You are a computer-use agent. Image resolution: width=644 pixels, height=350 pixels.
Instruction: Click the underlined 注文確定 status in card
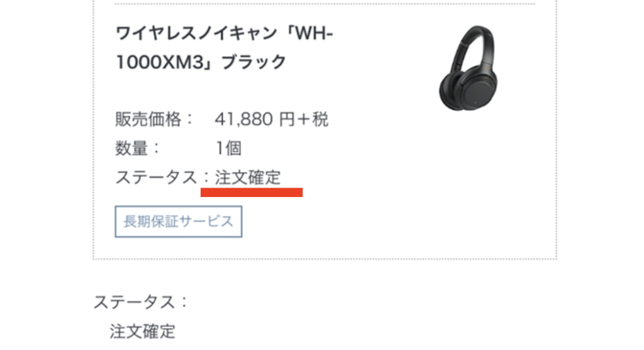click(248, 178)
